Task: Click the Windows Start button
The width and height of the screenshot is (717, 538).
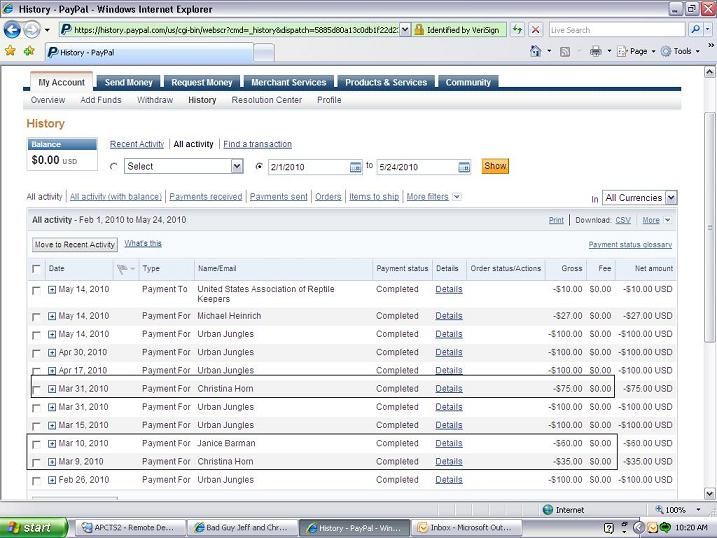Action: tap(33, 527)
